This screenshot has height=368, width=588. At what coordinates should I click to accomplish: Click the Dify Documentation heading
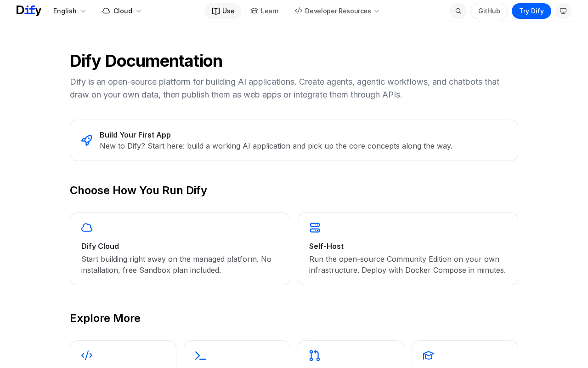point(146,61)
